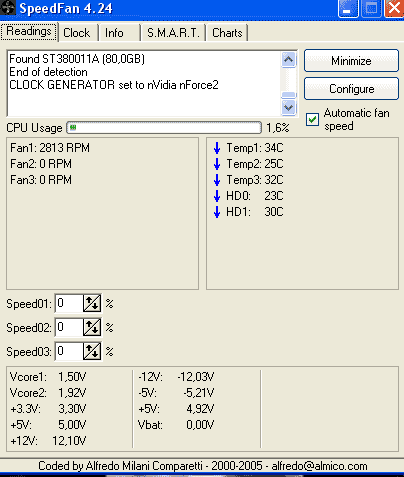Click the Fan1: 2813 RPM reading
Image resolution: width=404 pixels, height=477 pixels.
50,148
